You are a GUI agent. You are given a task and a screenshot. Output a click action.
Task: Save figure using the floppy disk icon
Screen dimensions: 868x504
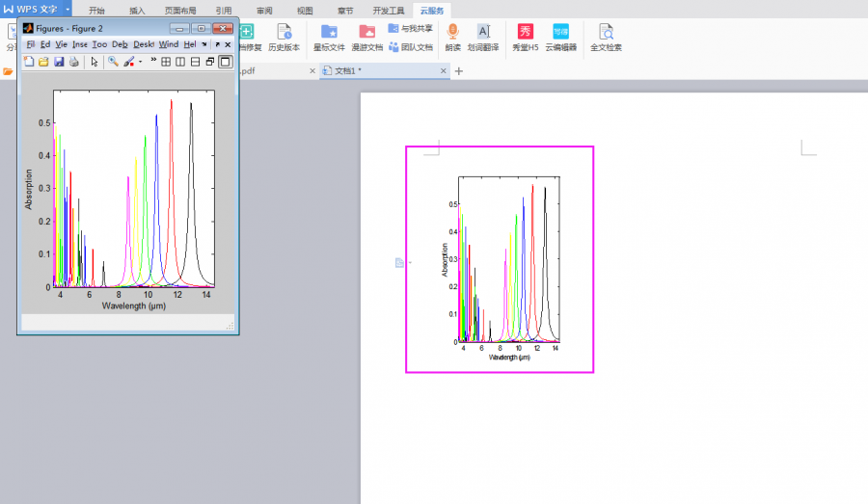59,62
